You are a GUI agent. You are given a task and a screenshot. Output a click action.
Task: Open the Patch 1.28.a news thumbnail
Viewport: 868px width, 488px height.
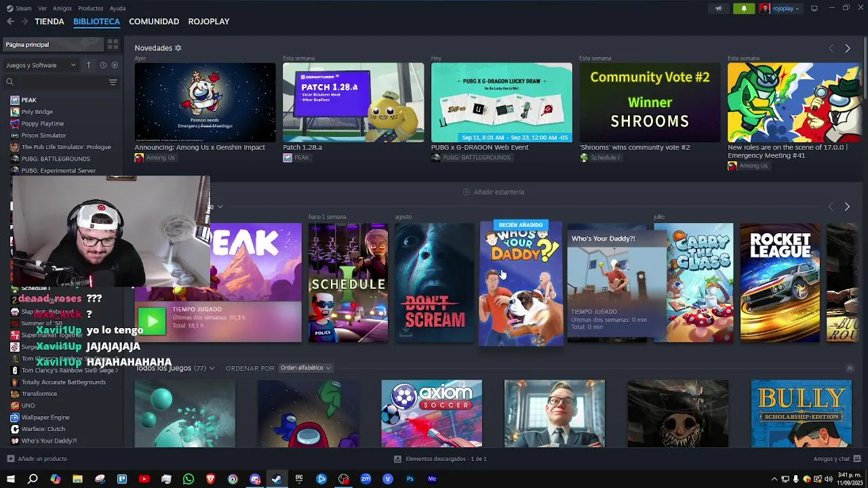pos(353,102)
